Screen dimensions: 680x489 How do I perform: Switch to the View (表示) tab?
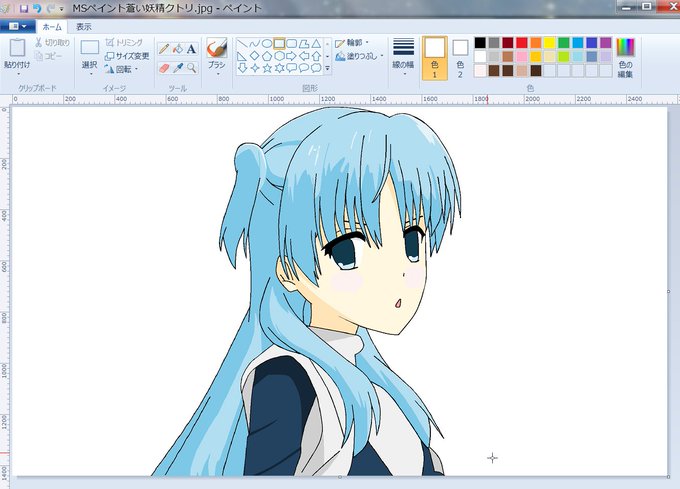click(84, 27)
